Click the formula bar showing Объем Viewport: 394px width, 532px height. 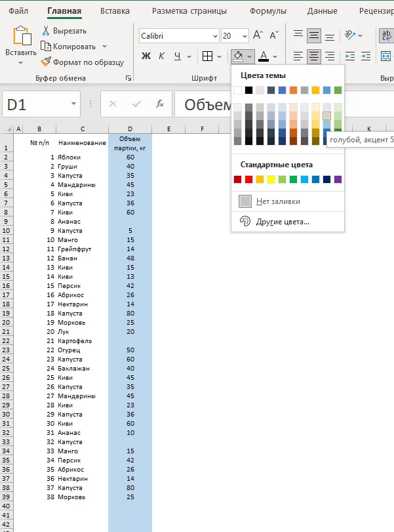click(203, 104)
